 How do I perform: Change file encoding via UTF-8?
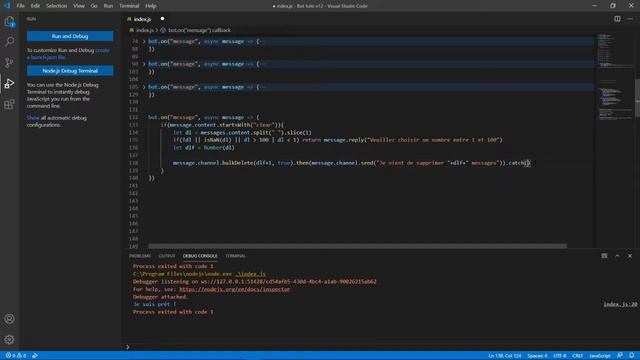click(560, 356)
